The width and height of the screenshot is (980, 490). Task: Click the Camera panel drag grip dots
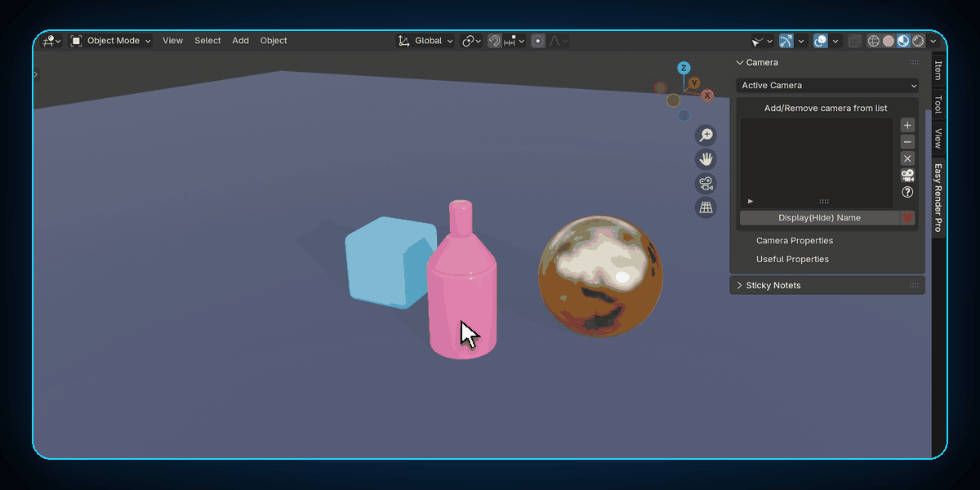(x=914, y=62)
